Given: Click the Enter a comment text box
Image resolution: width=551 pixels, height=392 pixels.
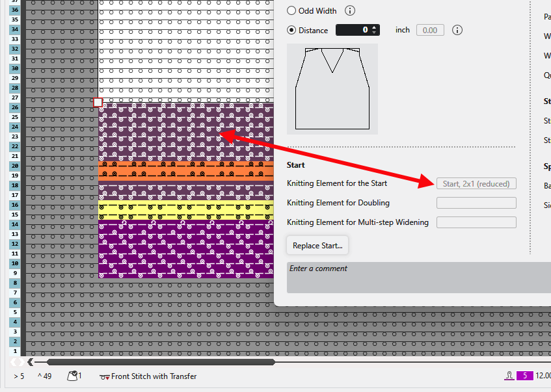Looking at the screenshot, I should coord(416,278).
